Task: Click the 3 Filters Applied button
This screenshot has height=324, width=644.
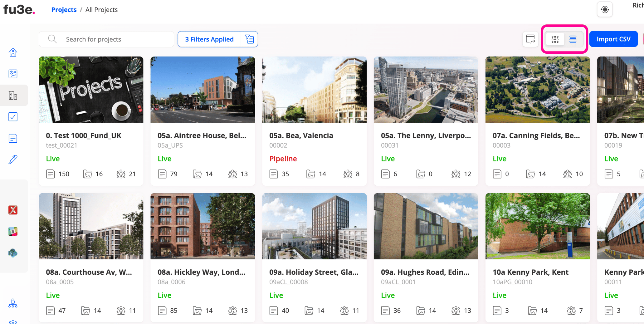Action: [x=209, y=39]
